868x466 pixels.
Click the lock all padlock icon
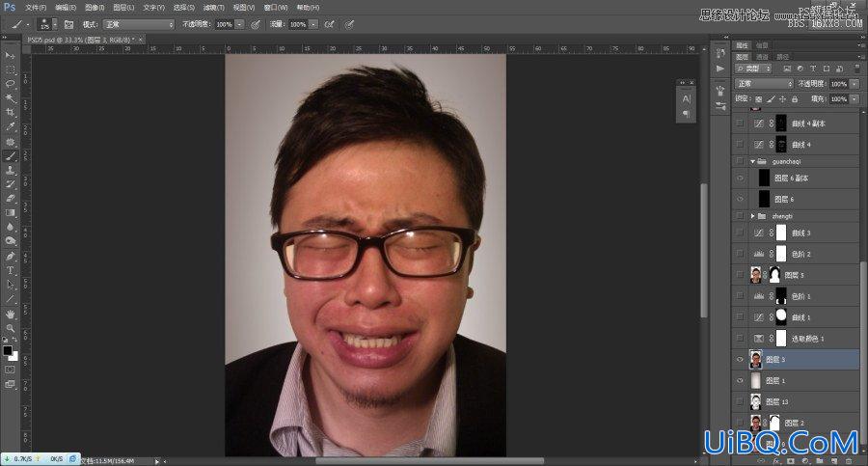pos(795,99)
